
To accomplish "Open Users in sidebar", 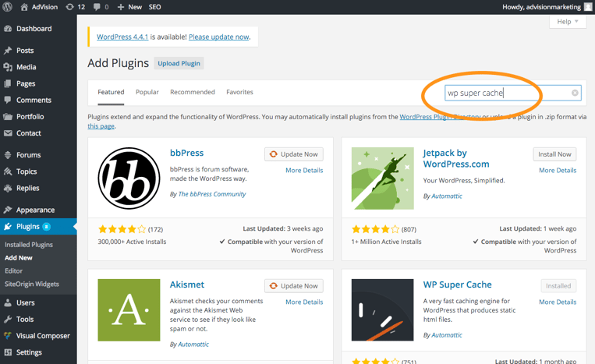I will coord(25,302).
